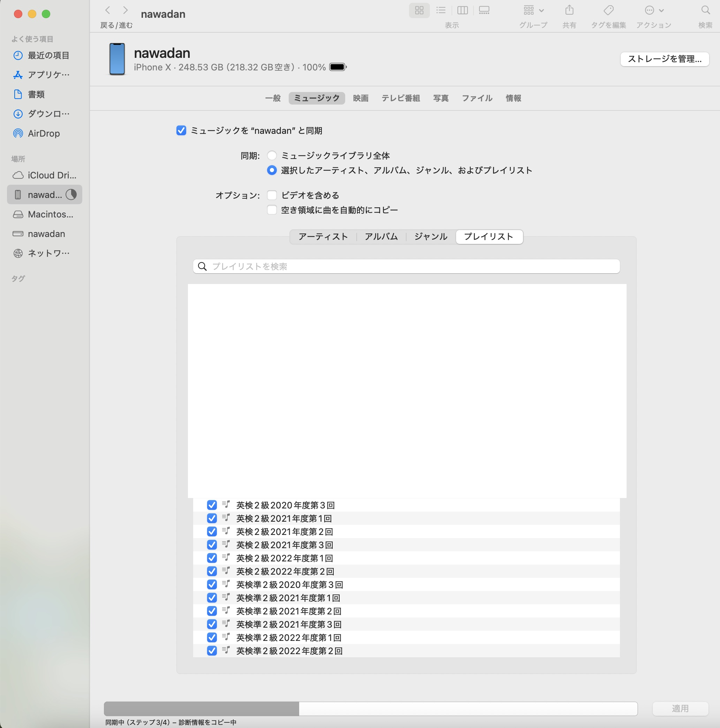Click playlist icon beside 英検準2級2022年度第1回
Viewport: 720px width, 728px height.
coord(226,637)
